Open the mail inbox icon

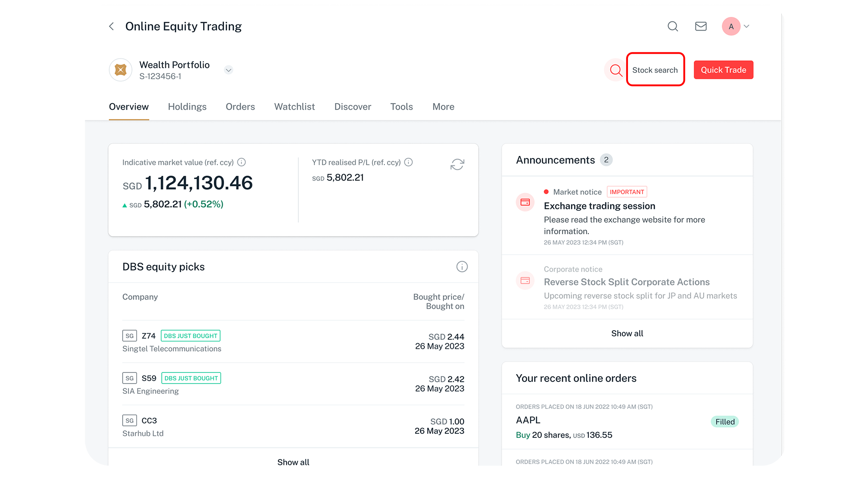[701, 26]
